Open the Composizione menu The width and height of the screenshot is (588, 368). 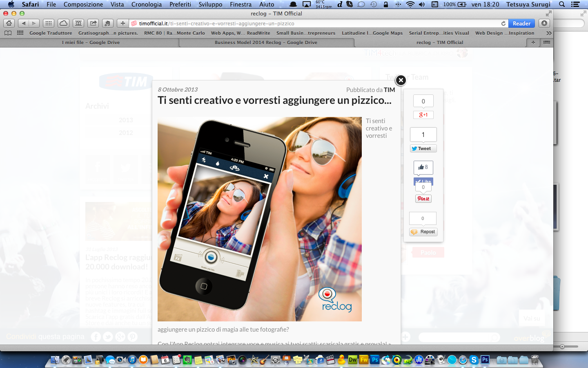click(83, 4)
